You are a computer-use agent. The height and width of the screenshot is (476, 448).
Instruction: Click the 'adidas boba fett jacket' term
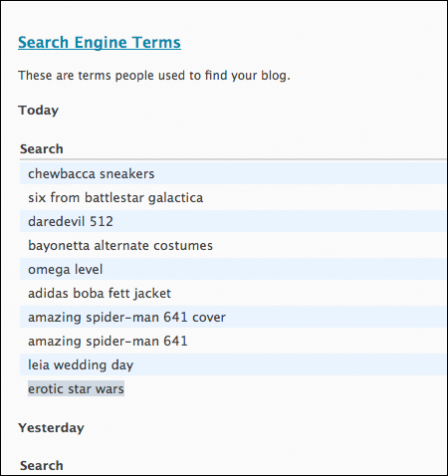pyautogui.click(x=100, y=293)
